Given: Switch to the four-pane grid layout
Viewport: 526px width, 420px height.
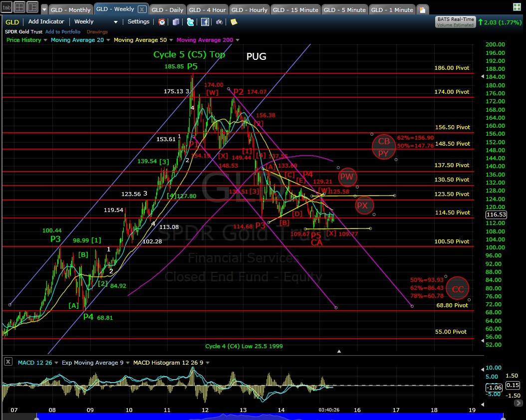Looking at the screenshot, I should point(19,7).
